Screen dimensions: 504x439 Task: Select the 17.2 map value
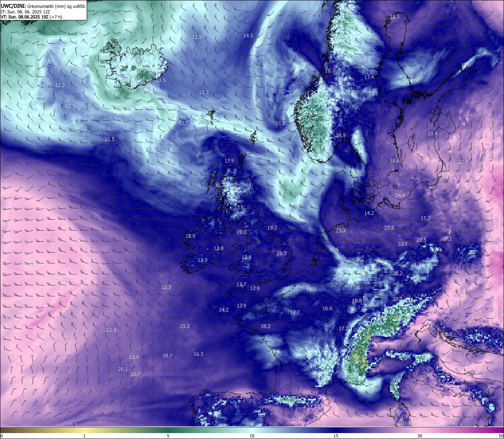[x=343, y=328]
